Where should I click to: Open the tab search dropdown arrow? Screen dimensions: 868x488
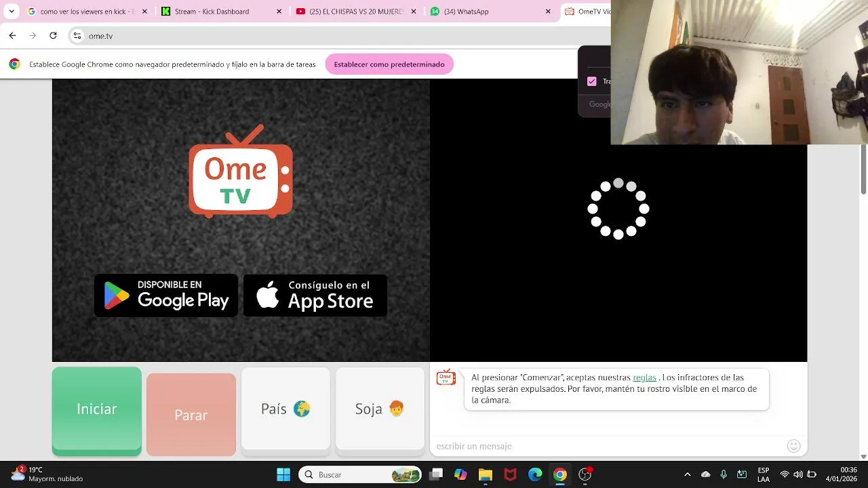12,12
